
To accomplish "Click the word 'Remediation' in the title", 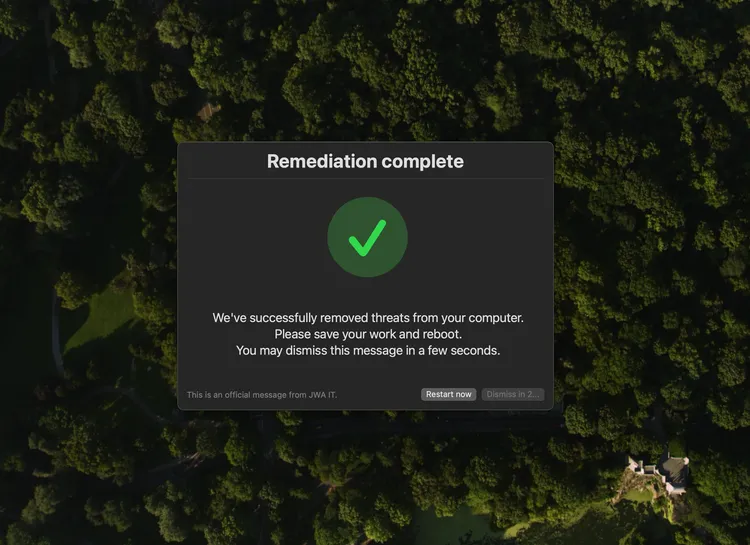I will pyautogui.click(x=322, y=161).
